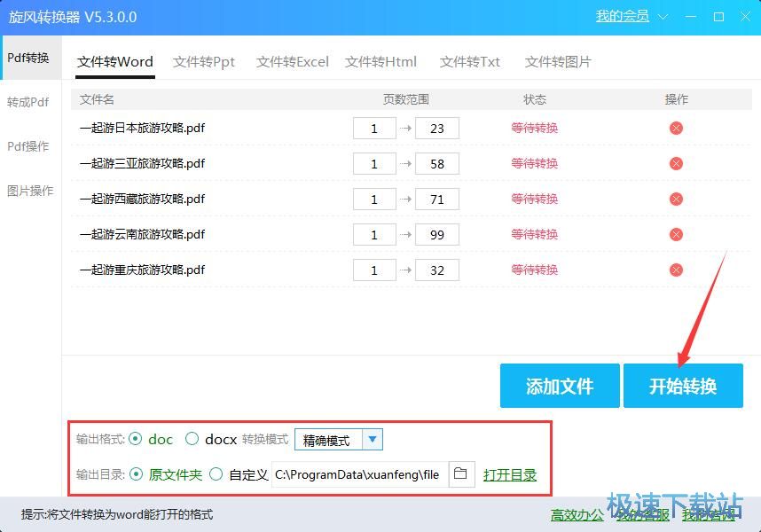This screenshot has width=761, height=532.
Task: Choose docx as output format
Action: [x=192, y=439]
